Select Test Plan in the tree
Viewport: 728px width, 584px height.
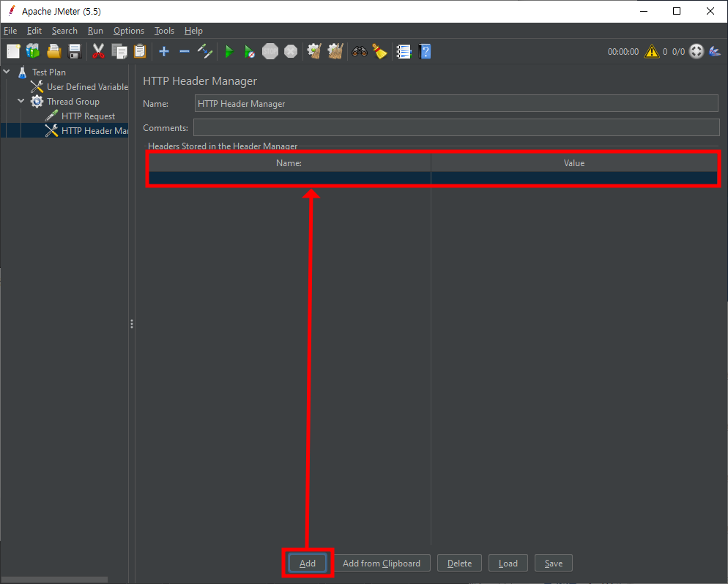[49, 72]
